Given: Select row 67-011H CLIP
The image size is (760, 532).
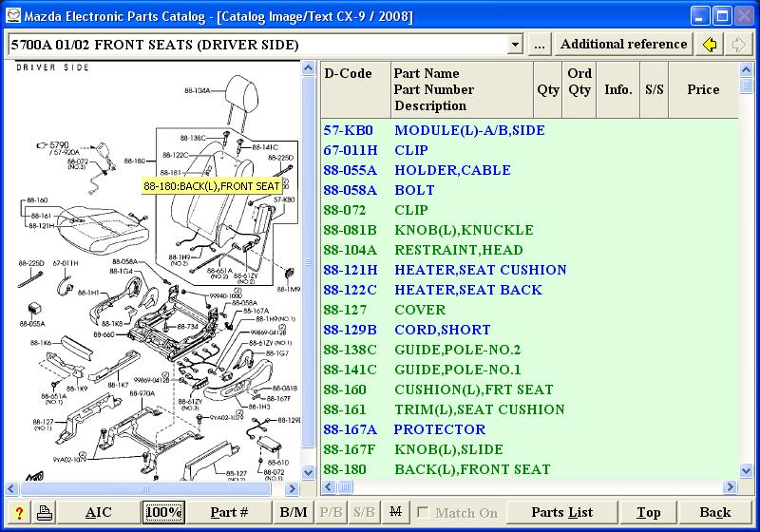Looking at the screenshot, I should pyautogui.click(x=529, y=150).
